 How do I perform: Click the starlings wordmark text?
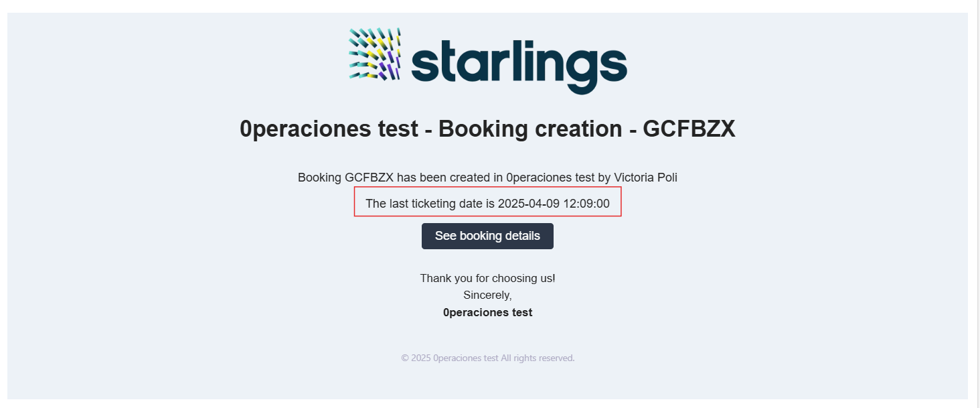[519, 64]
